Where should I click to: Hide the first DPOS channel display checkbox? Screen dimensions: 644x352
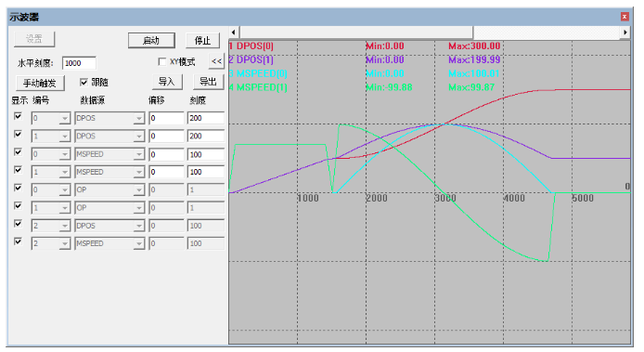coord(18,116)
